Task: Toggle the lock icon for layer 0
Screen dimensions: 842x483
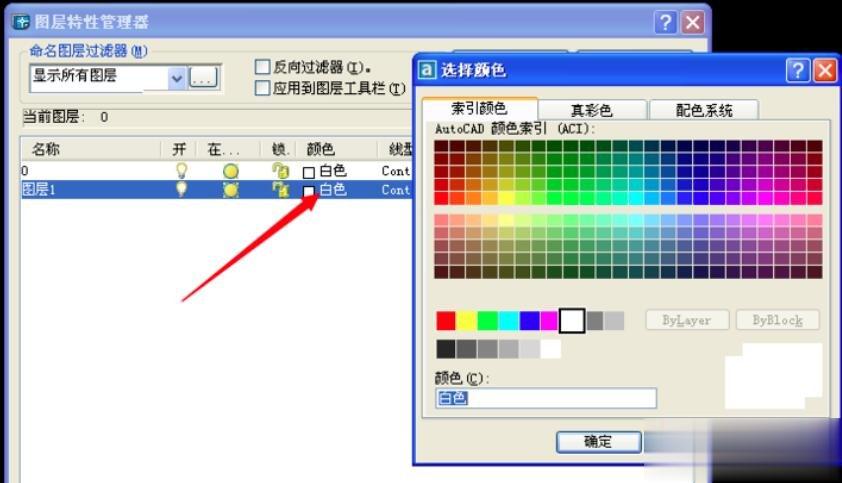Action: 280,171
